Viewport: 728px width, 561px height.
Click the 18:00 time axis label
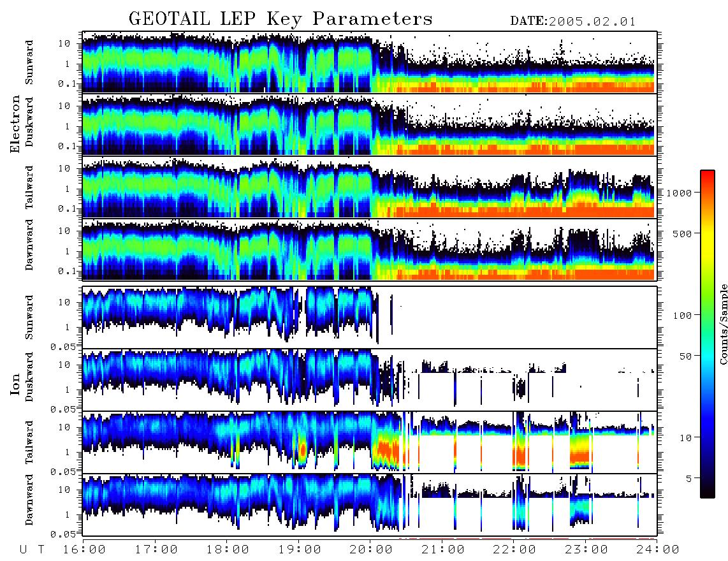pos(228,550)
